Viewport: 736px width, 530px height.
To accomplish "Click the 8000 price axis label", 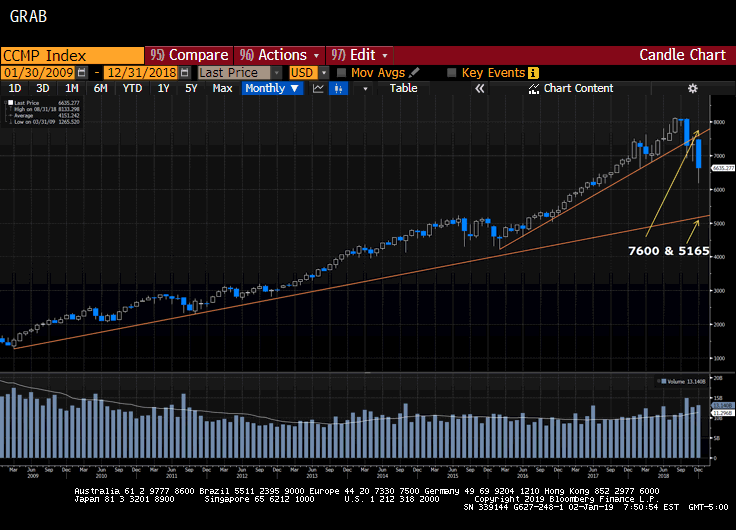I will pos(719,122).
